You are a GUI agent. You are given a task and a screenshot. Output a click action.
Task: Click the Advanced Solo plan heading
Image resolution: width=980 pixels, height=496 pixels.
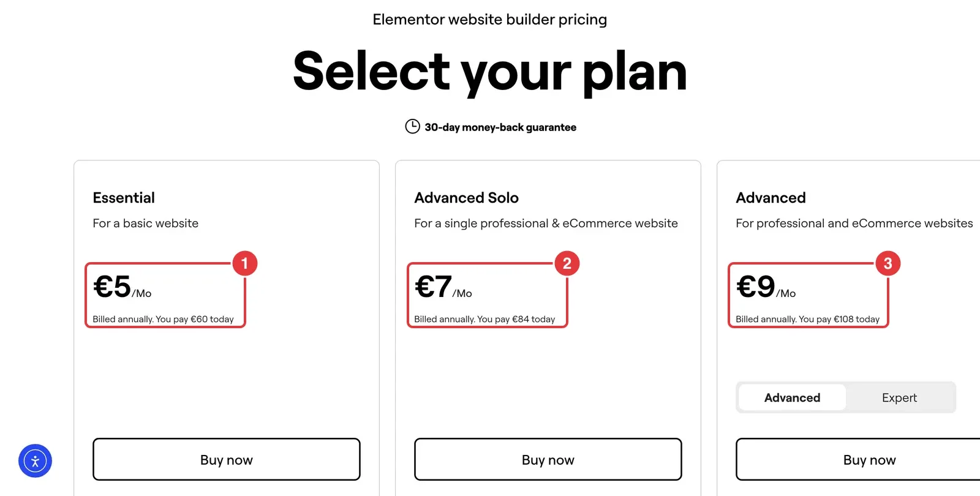(467, 198)
